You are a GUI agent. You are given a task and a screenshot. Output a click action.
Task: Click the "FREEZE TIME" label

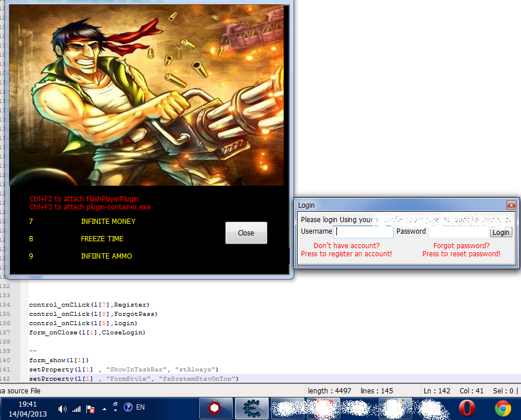click(x=102, y=239)
